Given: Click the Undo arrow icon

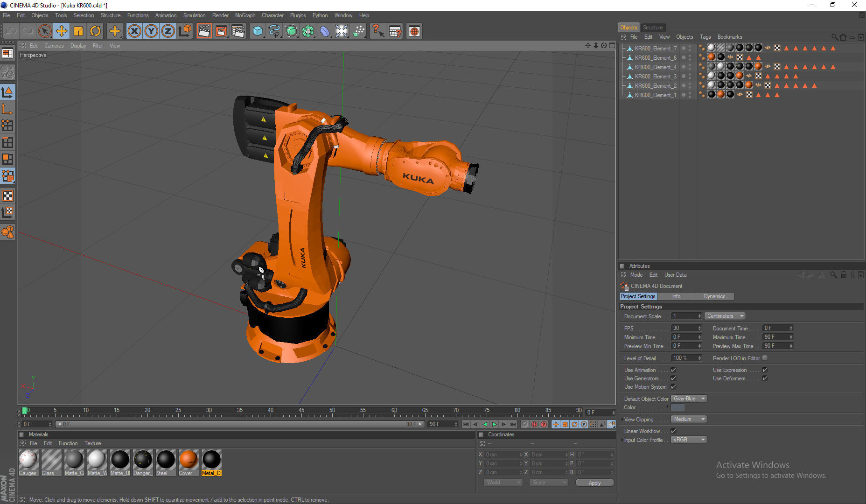Looking at the screenshot, I should (x=11, y=31).
